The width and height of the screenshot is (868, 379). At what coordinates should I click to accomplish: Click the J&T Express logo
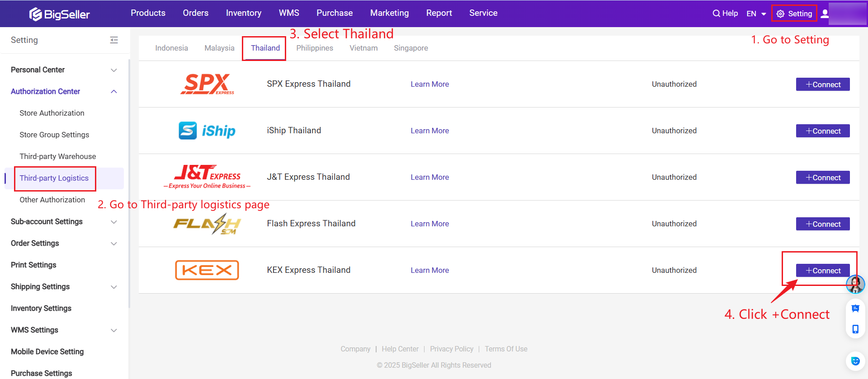point(207,177)
